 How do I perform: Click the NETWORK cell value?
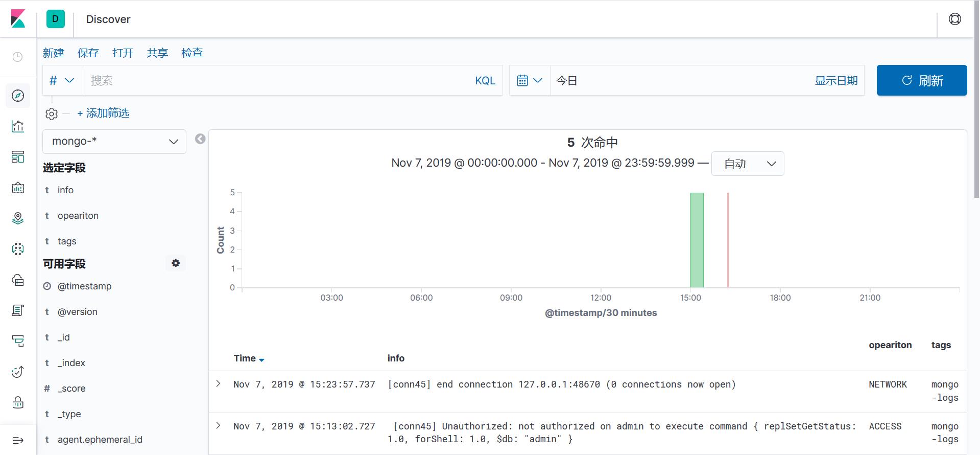[x=888, y=384]
